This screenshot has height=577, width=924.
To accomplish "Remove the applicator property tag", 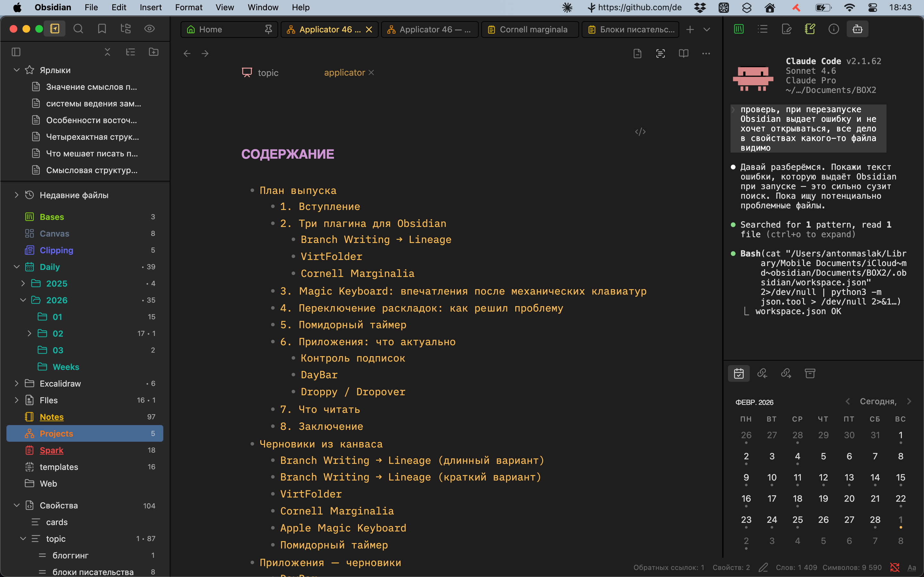I will 371,72.
